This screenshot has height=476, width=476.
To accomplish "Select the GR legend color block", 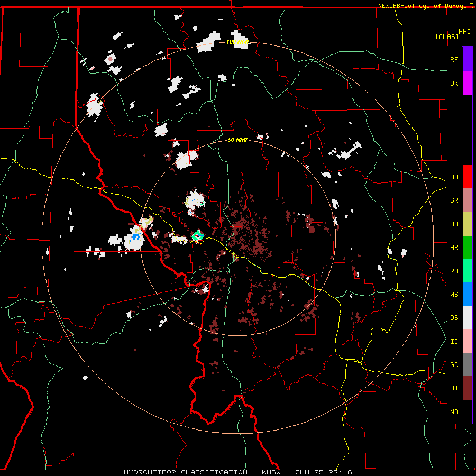I will point(467,200).
